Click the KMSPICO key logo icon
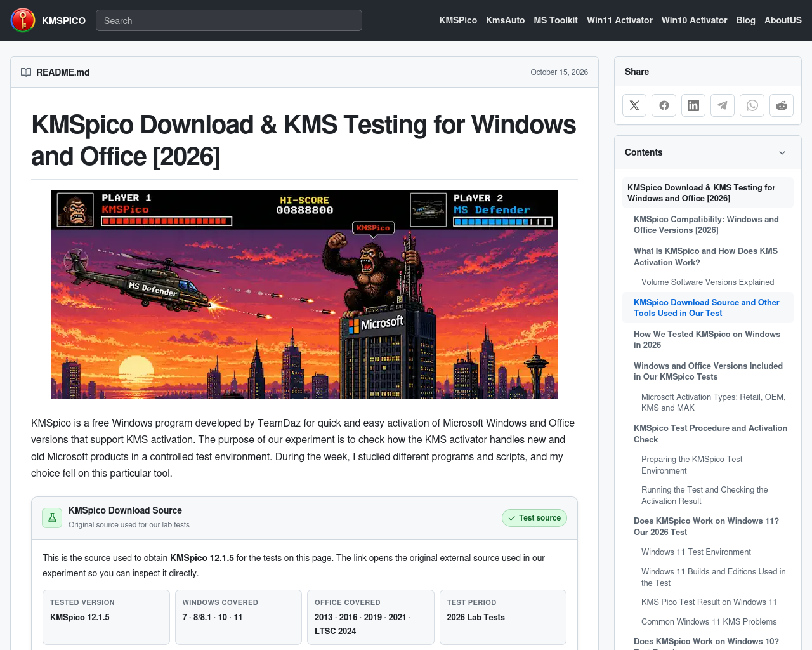The width and height of the screenshot is (812, 650). tap(23, 20)
